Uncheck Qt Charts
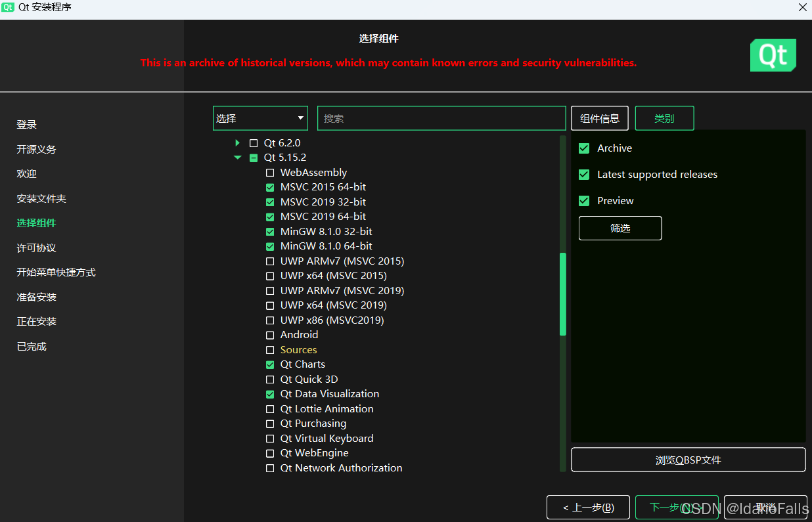 click(x=270, y=364)
